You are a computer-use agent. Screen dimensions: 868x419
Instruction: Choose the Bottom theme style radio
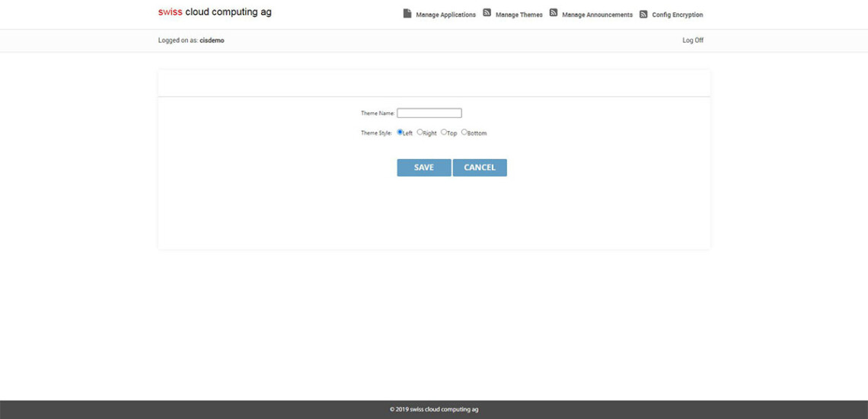[x=464, y=132]
